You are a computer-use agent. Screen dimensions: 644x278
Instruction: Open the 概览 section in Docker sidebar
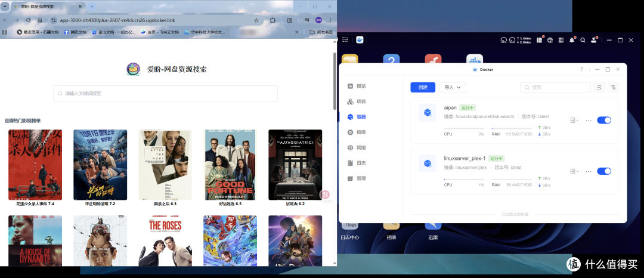click(x=357, y=87)
